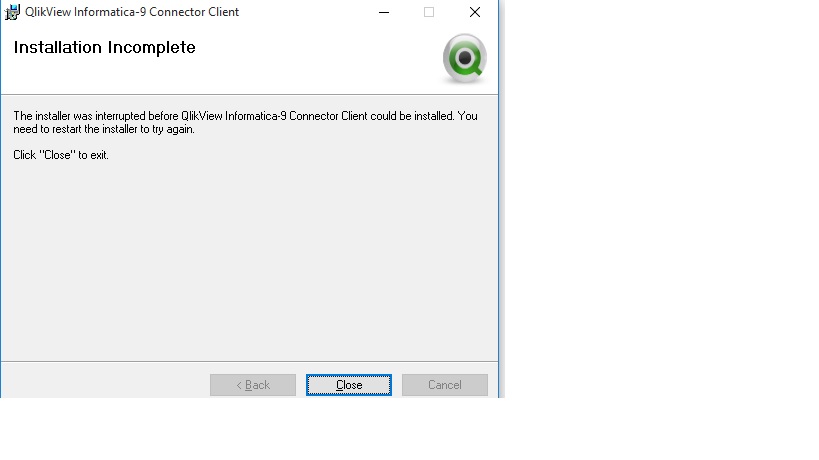
Task: Click the greyed-out Cancel button
Action: click(444, 385)
